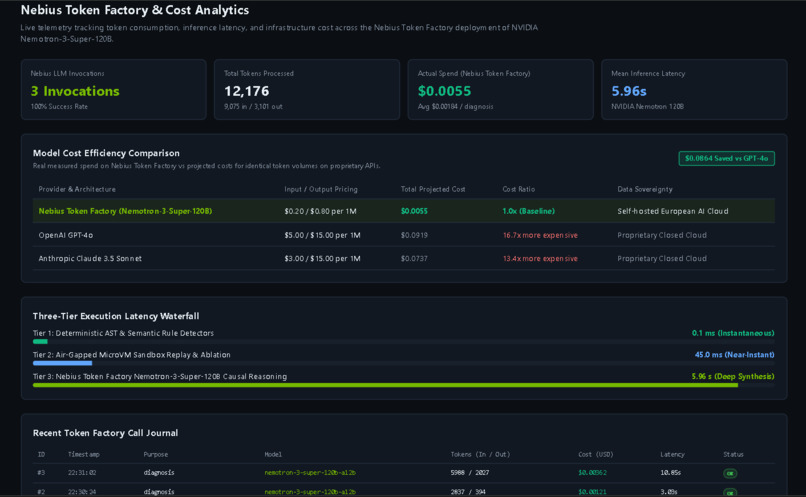806x497 pixels.
Task: Click '$5.00 / $15.00 per 1M' pricing cell
Action: click(x=322, y=235)
